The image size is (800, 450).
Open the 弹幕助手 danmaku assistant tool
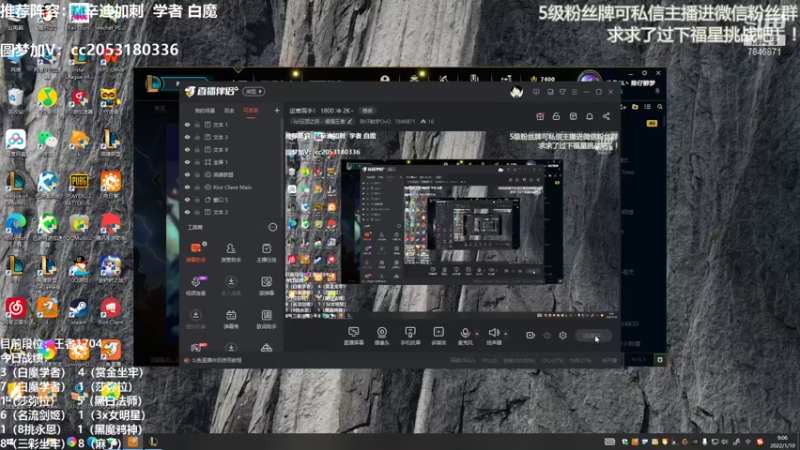pyautogui.click(x=195, y=252)
